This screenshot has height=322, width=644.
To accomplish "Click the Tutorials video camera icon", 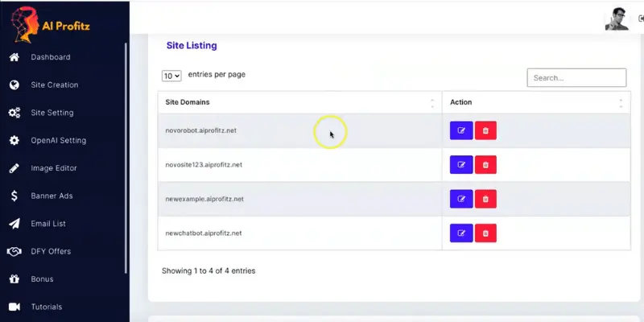I will 14,307.
